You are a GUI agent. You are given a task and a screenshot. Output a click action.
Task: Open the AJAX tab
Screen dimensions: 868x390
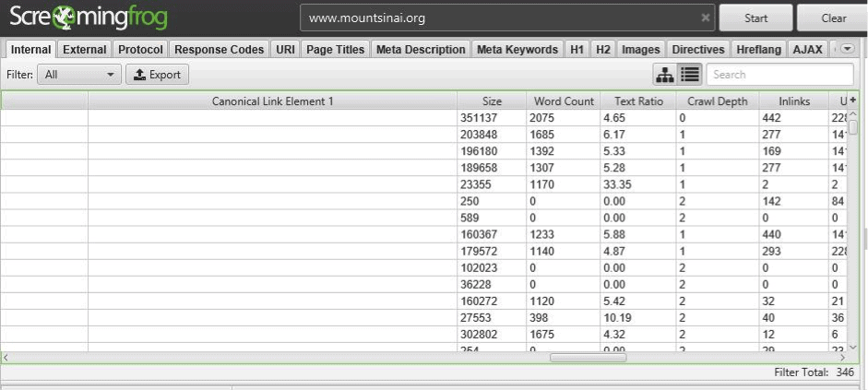click(x=808, y=50)
